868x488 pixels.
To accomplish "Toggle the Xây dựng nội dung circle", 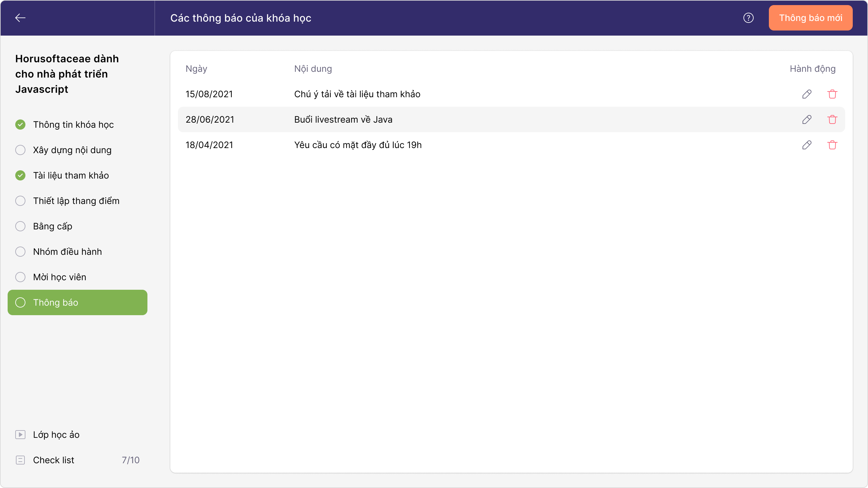I will pos(20,150).
